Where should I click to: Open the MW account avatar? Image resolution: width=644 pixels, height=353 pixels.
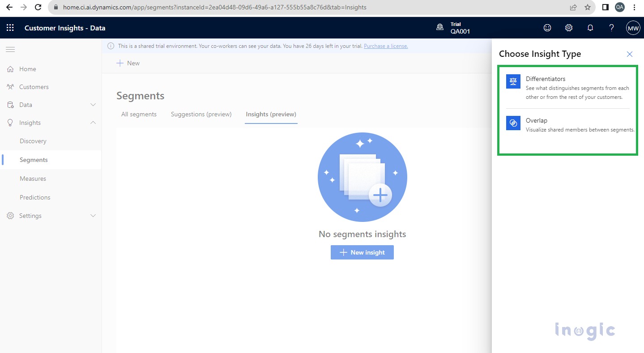[x=633, y=28]
